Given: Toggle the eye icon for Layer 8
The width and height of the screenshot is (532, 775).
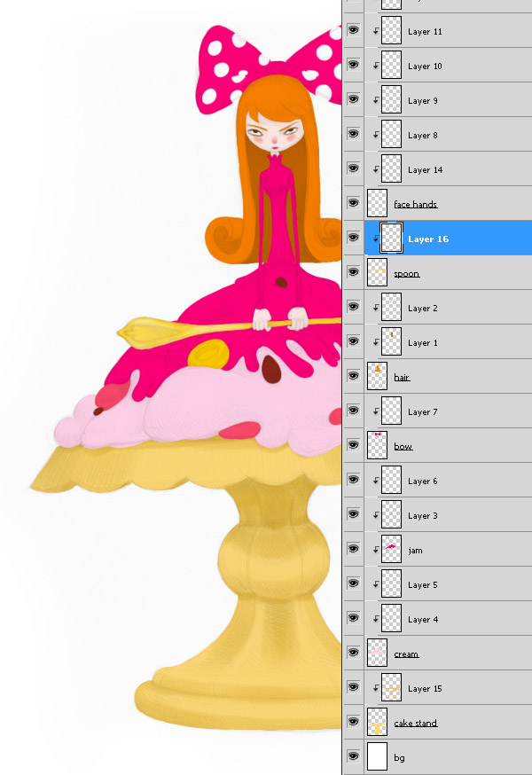Looking at the screenshot, I should coord(353,134).
